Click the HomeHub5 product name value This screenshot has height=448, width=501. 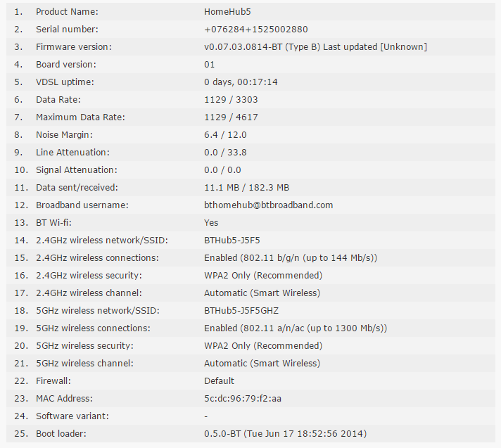(x=227, y=12)
